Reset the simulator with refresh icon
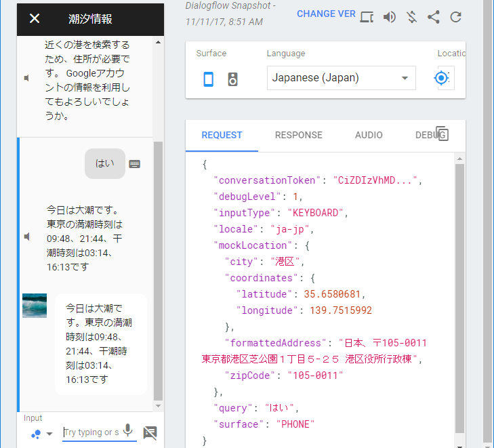Viewport: 494px width, 448px height. click(456, 17)
